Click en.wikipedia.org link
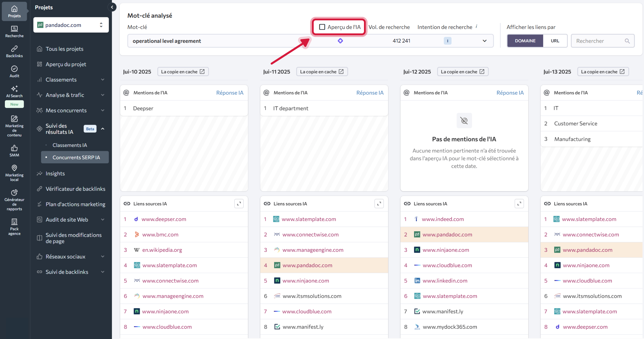 [162, 250]
